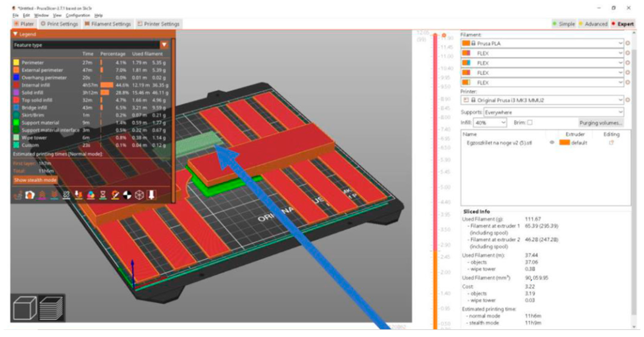Screen dimensions: 644x337
Task: Click the editing icon for the STL object
Action: point(611,143)
